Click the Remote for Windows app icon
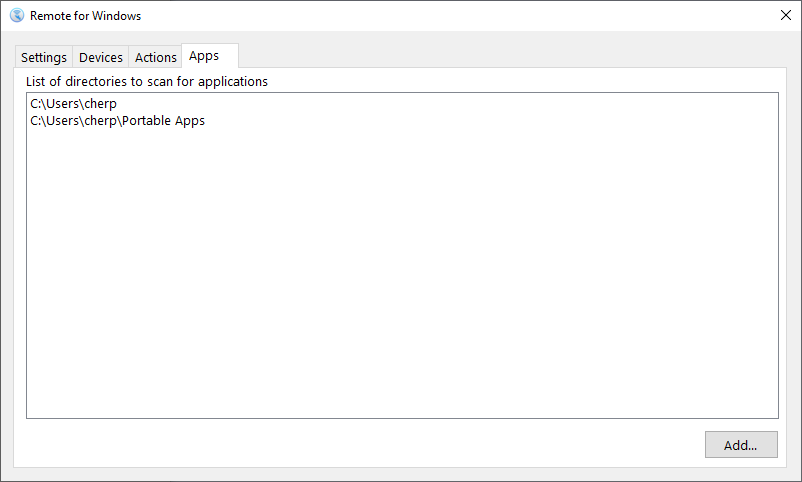Screen dimensions: 802x482 [x=17, y=16]
